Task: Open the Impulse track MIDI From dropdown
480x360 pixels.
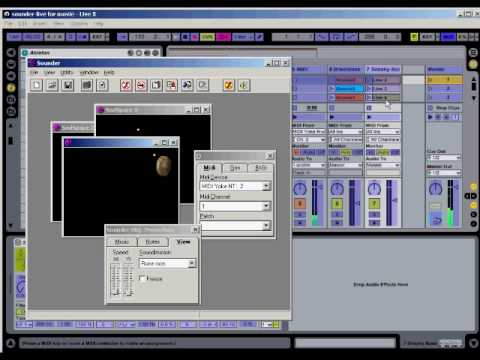Action: pos(346,132)
